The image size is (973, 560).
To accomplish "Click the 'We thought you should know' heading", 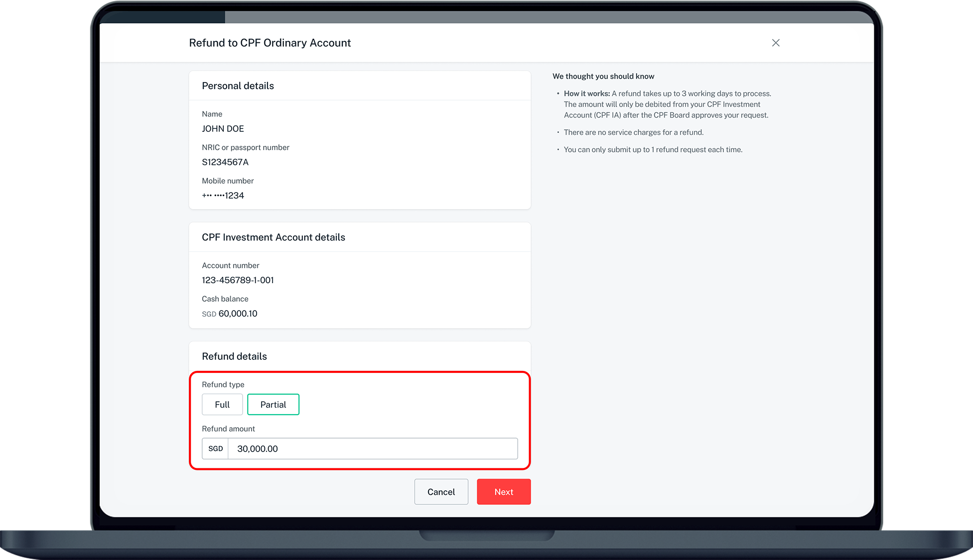I will [603, 76].
